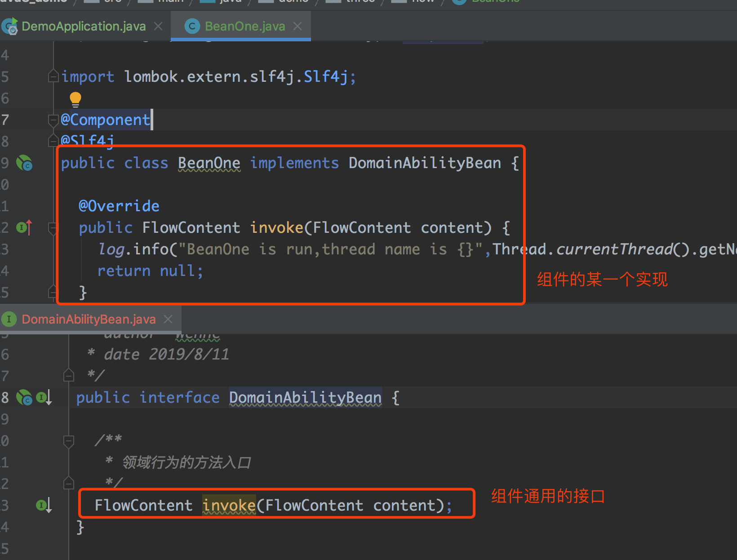Click implements-method gutter icon beside BeanOne invoke
The width and height of the screenshot is (737, 560).
[24, 227]
